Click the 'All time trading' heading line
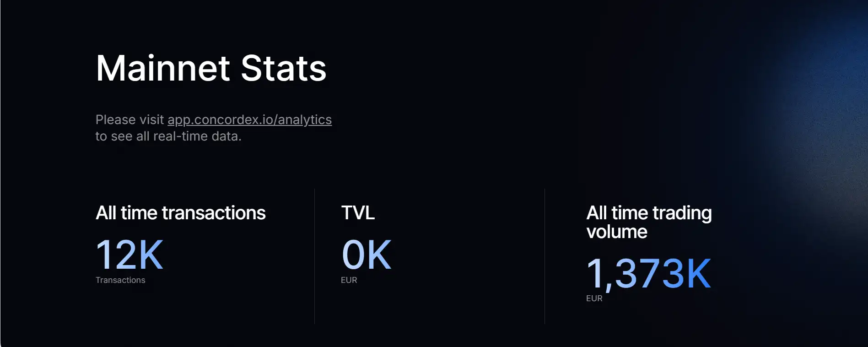 click(649, 213)
